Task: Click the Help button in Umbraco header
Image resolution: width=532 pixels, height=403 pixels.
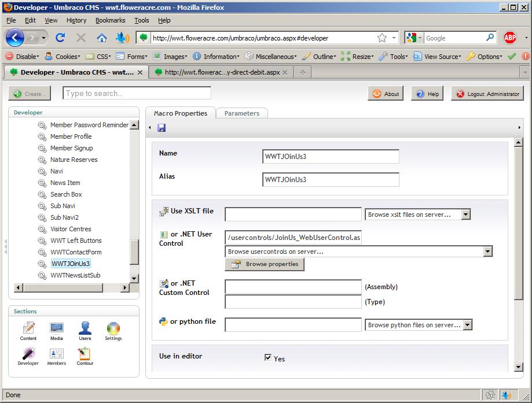Action: (x=427, y=94)
